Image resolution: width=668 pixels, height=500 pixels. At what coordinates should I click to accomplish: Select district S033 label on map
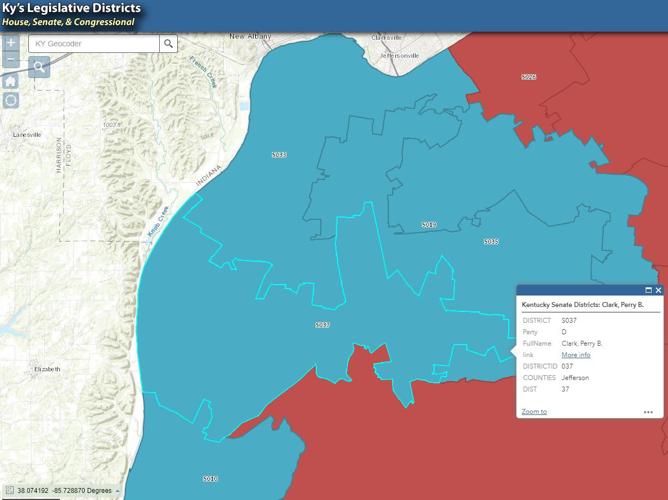[x=279, y=155]
